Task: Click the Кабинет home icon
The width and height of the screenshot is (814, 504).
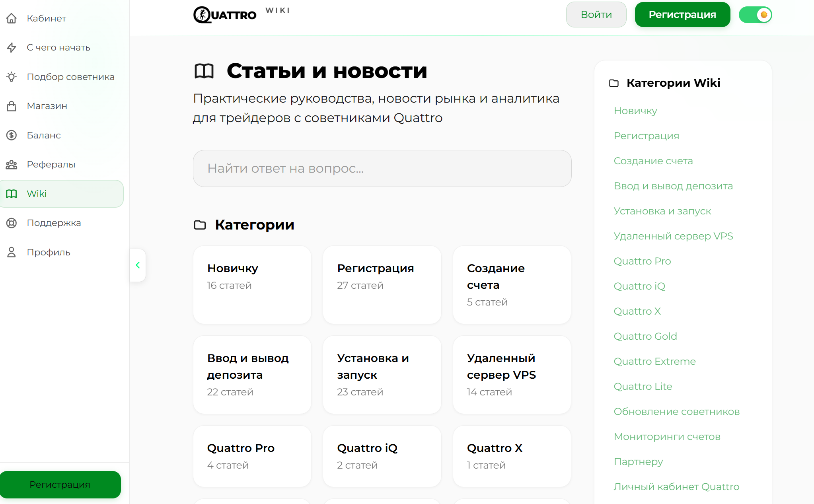Action: [x=12, y=18]
